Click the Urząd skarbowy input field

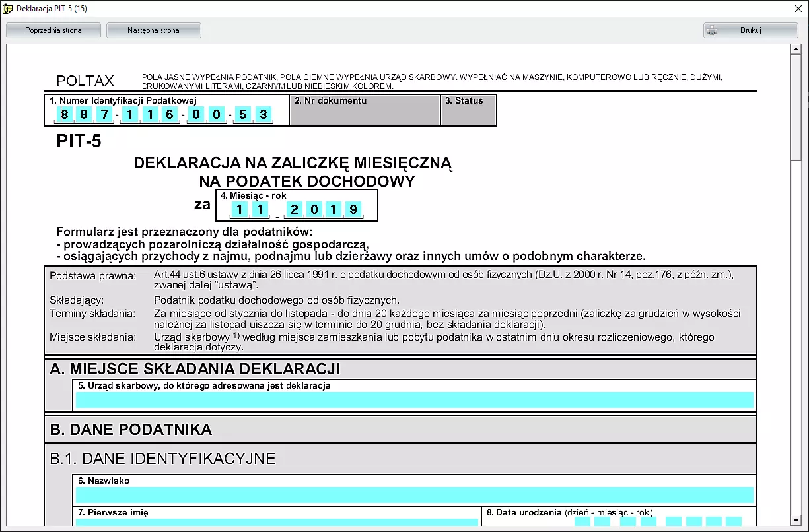click(x=414, y=400)
